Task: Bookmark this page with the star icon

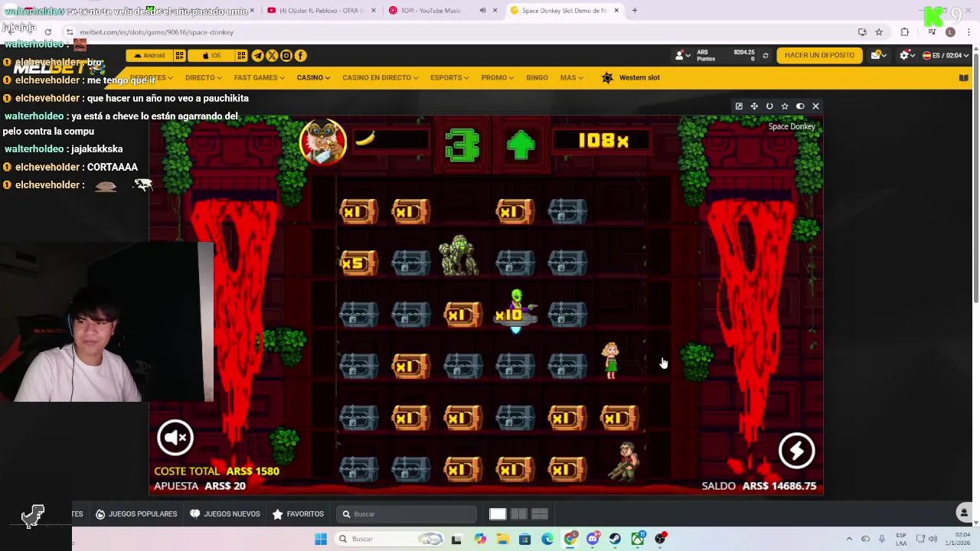Action: (879, 32)
